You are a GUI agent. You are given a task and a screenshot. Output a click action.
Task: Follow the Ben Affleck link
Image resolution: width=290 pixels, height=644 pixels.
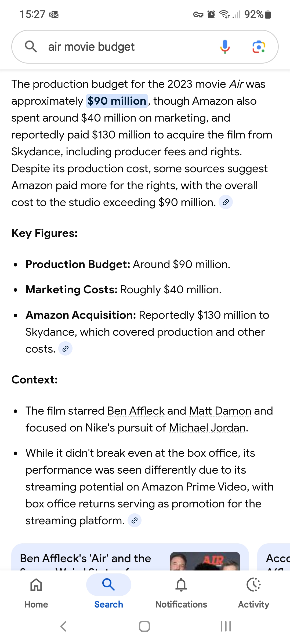(136, 411)
